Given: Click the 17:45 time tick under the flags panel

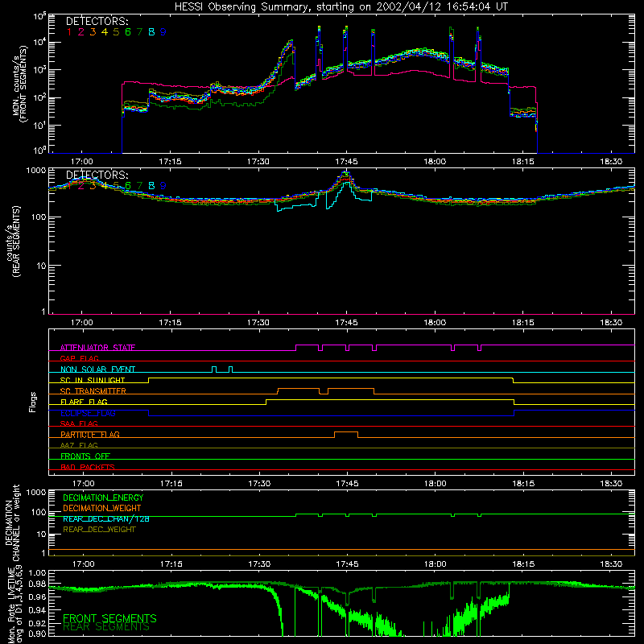Looking at the screenshot, I should point(347,484).
